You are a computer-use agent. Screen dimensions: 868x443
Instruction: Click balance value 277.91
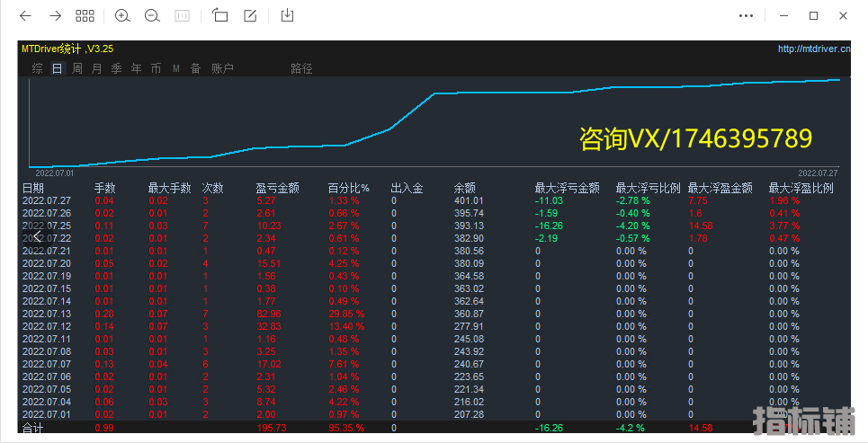click(x=469, y=326)
